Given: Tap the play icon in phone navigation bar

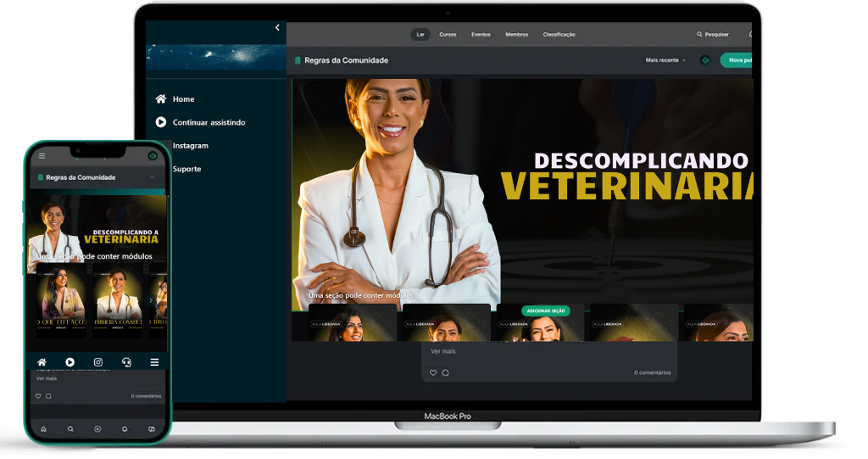Looking at the screenshot, I should tap(70, 362).
